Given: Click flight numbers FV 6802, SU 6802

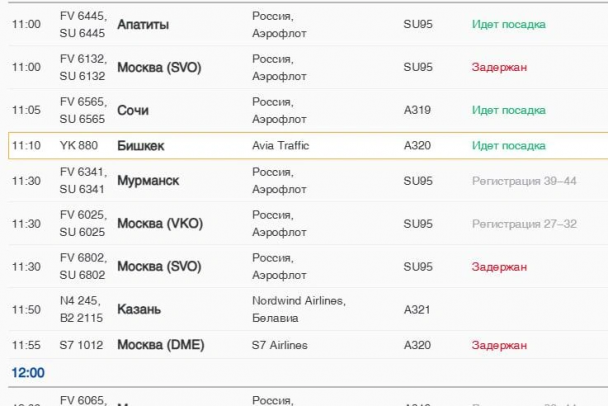Looking at the screenshot, I should pyautogui.click(x=83, y=267).
